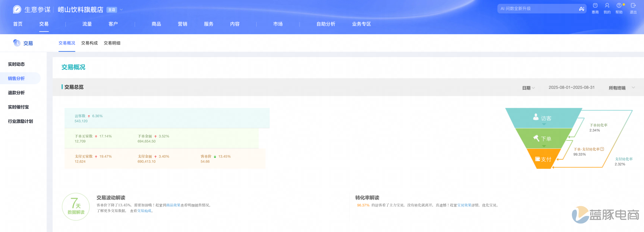Follow the 交易构成 link in 交易波动解读
644x232 pixels.
[144, 211]
